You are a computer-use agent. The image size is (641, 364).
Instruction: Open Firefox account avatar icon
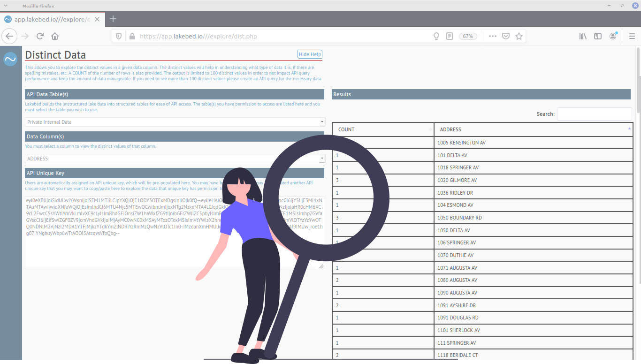(613, 36)
